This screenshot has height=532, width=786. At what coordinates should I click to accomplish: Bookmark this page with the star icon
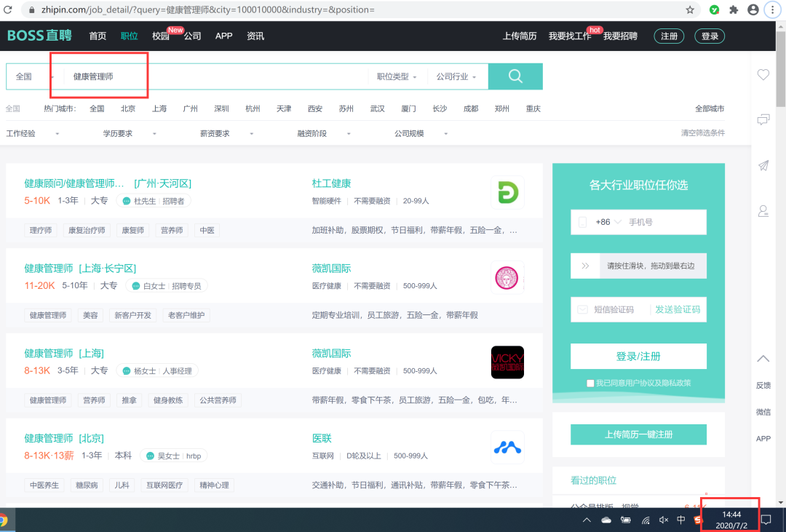[x=690, y=9]
